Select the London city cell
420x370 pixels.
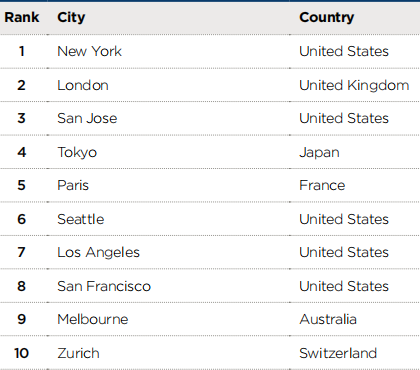click(x=83, y=85)
